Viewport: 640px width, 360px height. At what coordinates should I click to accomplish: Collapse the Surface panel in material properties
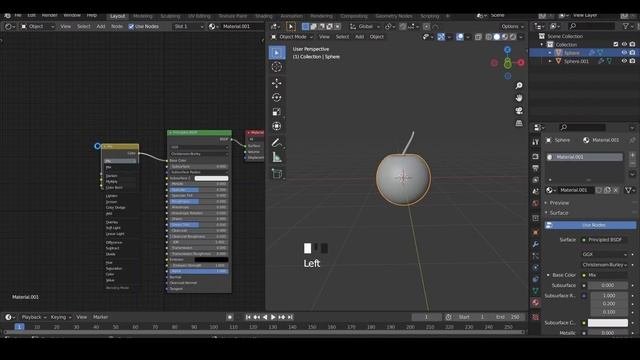558,213
